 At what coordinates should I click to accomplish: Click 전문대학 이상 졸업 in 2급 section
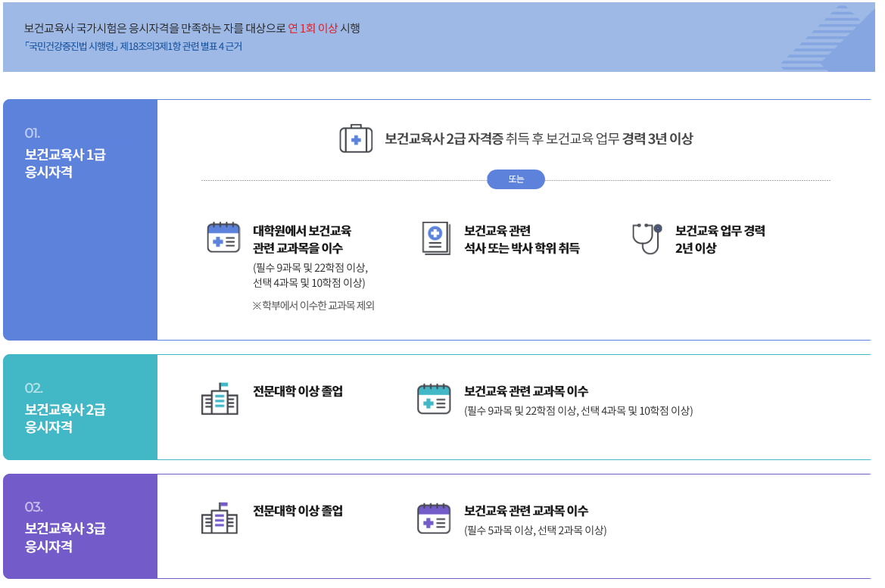[298, 391]
